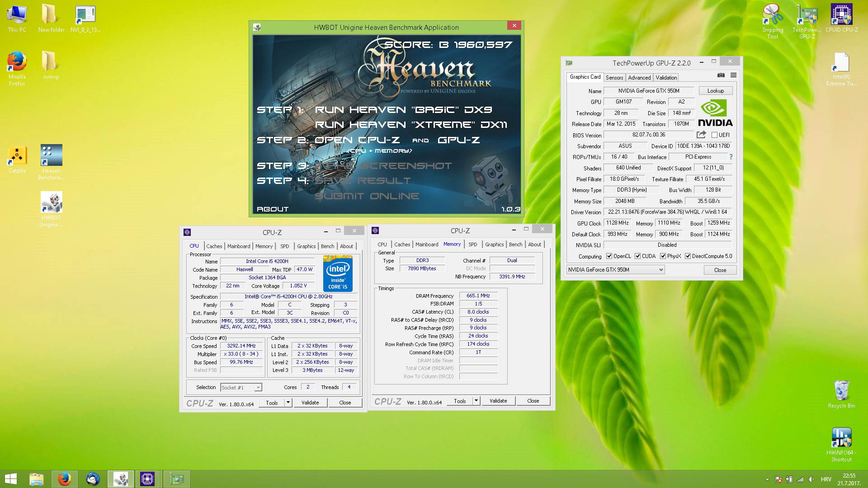
Task: Toggle CUDA checkbox in GPU-Z
Action: pos(638,256)
